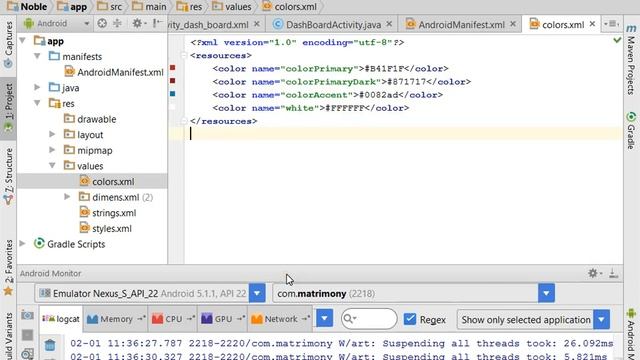Viewport: 640px width, 360px height.
Task: Close the DashBoardActivity.java tab
Action: (x=389, y=24)
